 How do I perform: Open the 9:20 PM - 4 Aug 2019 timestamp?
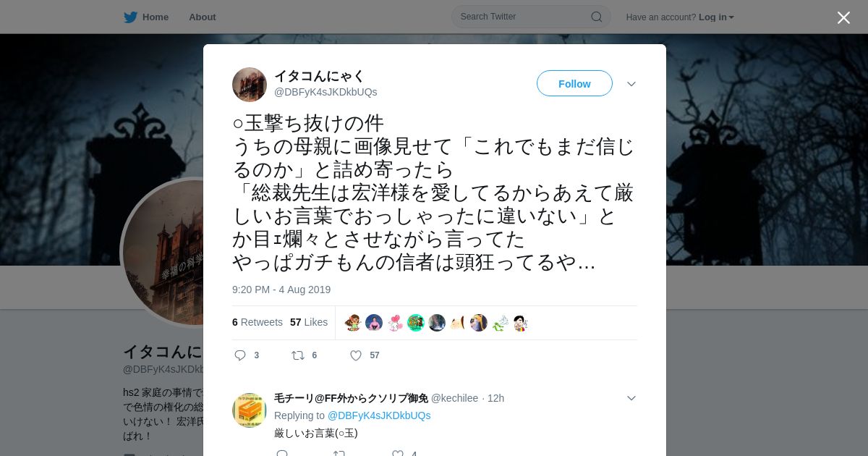click(281, 290)
